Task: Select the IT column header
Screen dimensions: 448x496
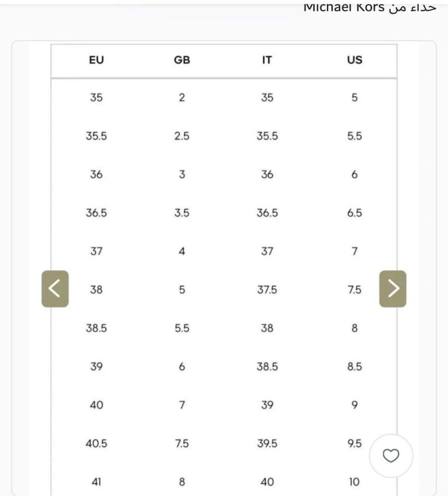Action: [267, 60]
